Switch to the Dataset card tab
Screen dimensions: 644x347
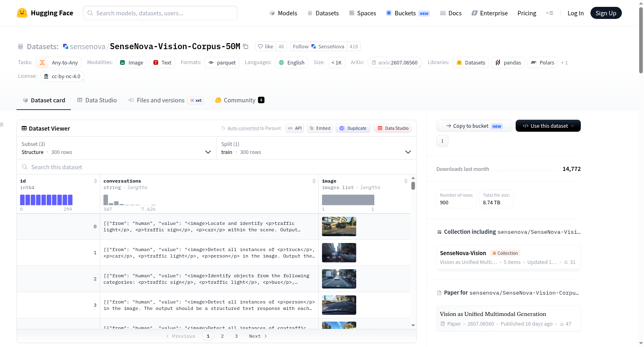click(x=44, y=100)
